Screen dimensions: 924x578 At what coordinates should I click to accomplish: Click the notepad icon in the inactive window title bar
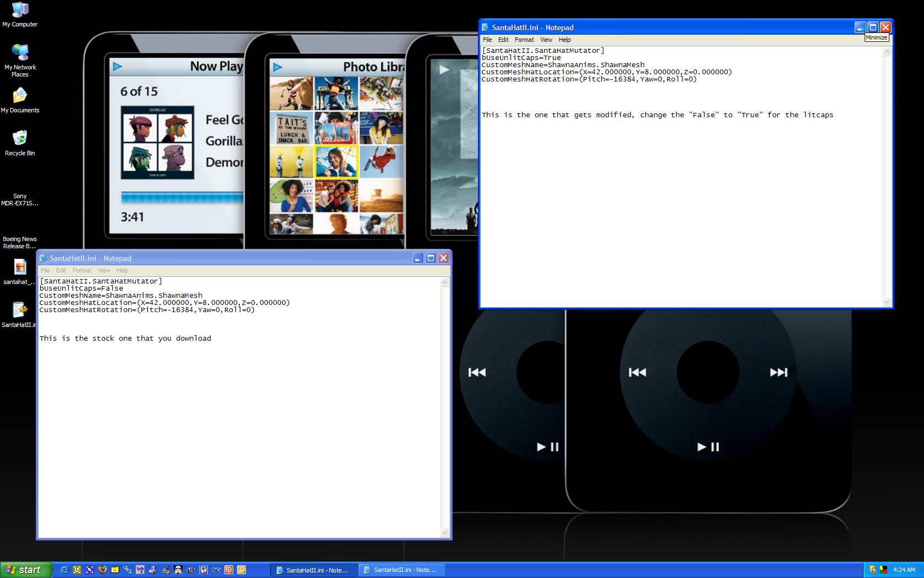pos(43,258)
